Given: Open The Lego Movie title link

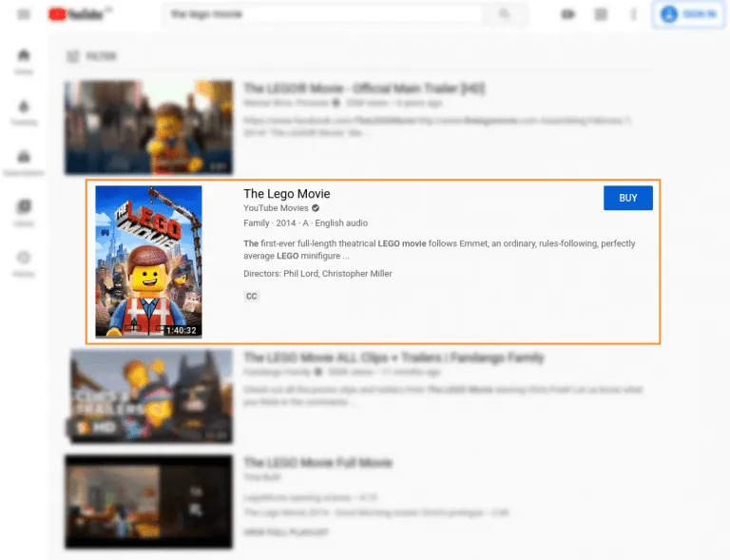Looking at the screenshot, I should point(287,194).
